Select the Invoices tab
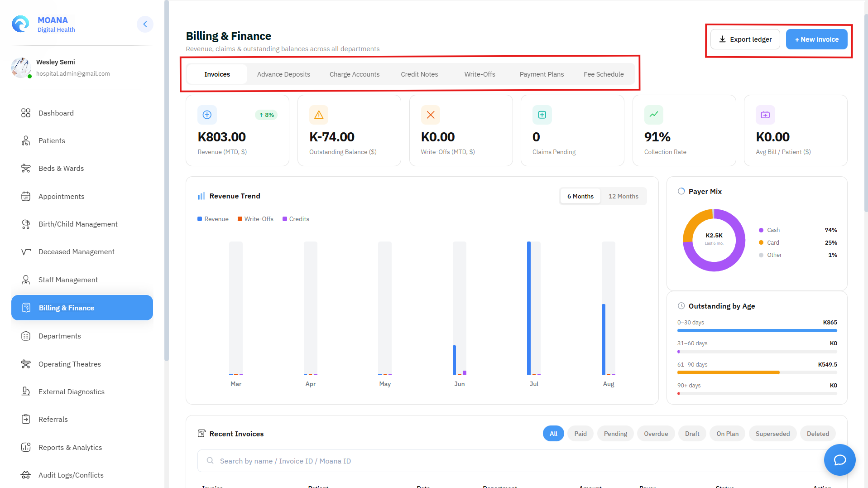Viewport: 868px width, 488px height. 217,74
